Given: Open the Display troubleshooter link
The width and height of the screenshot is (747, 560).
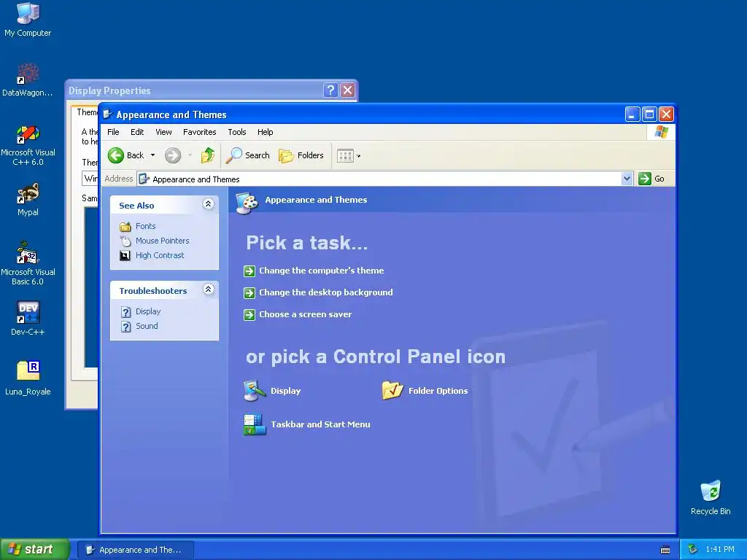Looking at the screenshot, I should [x=148, y=311].
